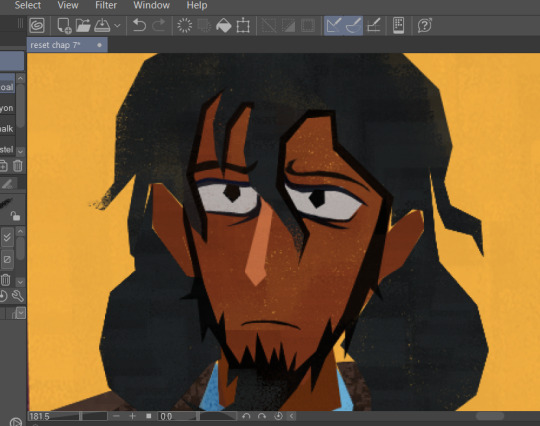Viewport: 540px width, 426px height.
Task: Toggle Show selection border icon
Action: [x=308, y=25]
